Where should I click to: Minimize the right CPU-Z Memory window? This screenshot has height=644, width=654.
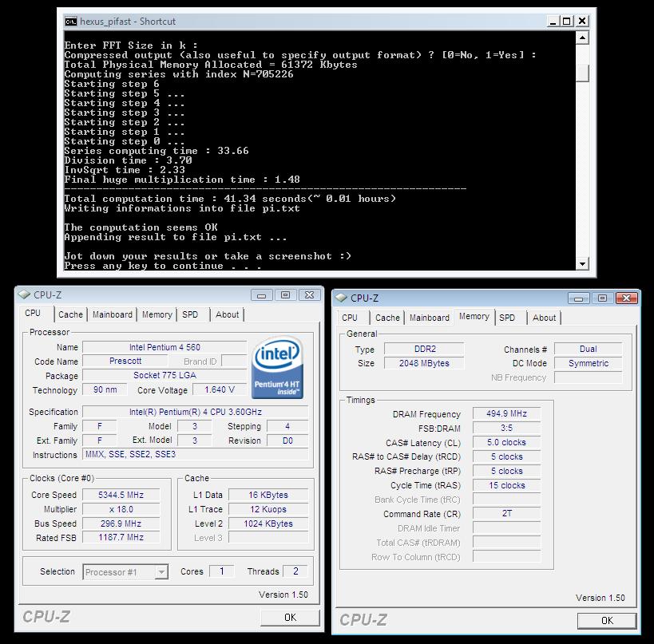point(578,298)
